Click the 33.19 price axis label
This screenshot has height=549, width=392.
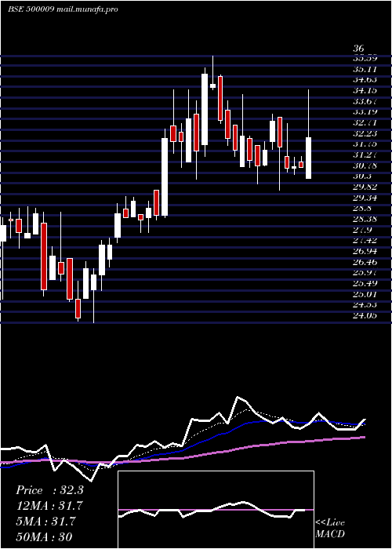(365, 112)
